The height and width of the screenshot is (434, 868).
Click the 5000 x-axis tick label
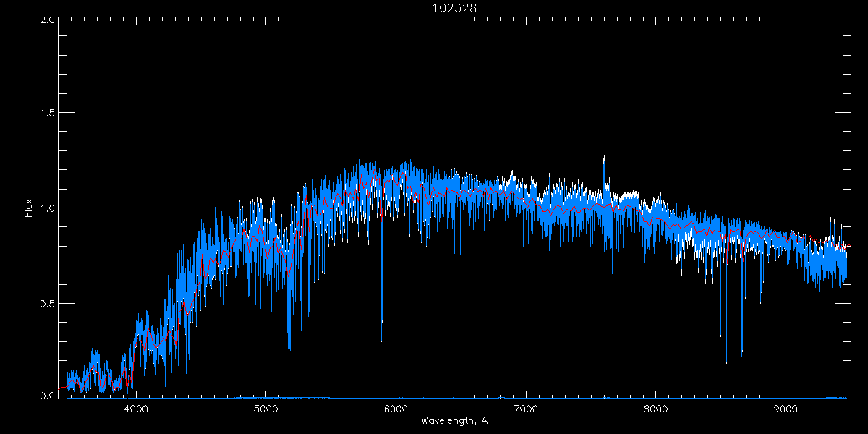pyautogui.click(x=266, y=409)
